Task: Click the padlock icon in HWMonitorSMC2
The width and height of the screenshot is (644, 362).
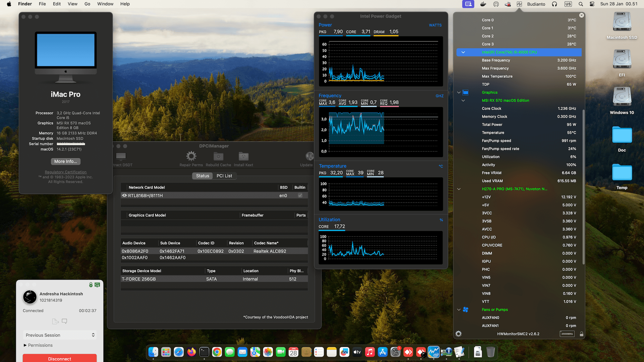Action: pyautogui.click(x=581, y=334)
